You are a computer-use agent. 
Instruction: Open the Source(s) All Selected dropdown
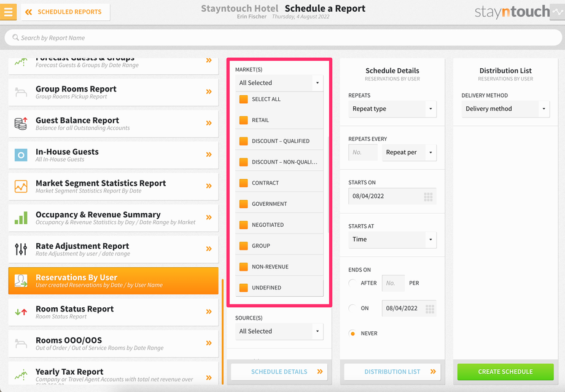[x=279, y=331]
